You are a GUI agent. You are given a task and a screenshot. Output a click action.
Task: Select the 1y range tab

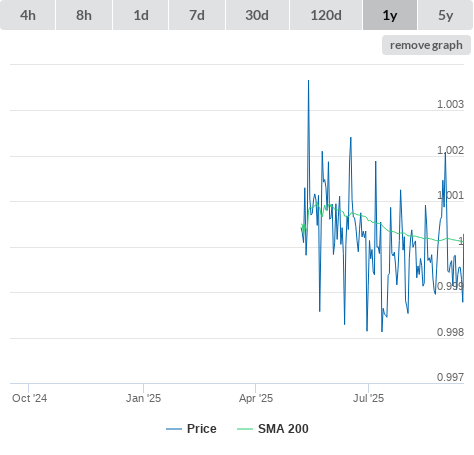click(390, 15)
